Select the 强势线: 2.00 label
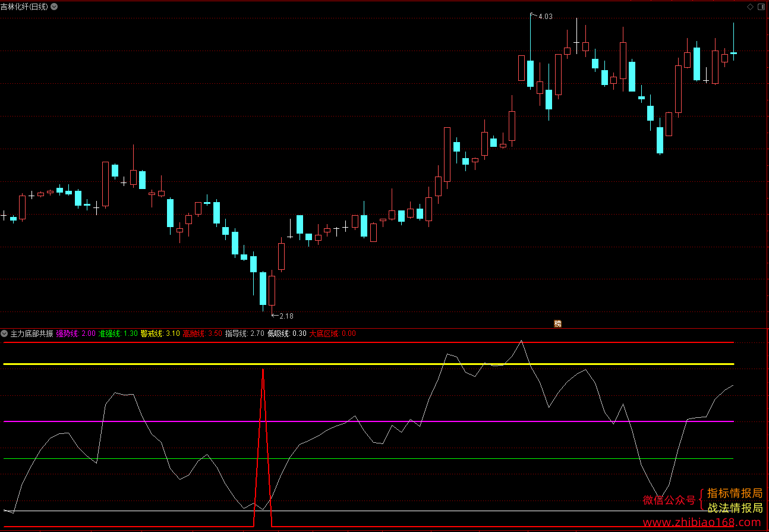Viewport: 769px width, 532px height. 75,333
